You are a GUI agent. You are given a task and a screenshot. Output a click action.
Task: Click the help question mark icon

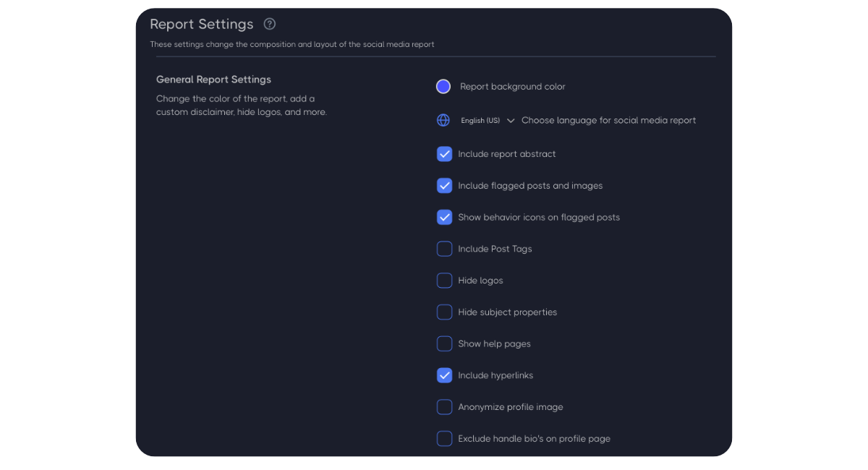point(270,24)
